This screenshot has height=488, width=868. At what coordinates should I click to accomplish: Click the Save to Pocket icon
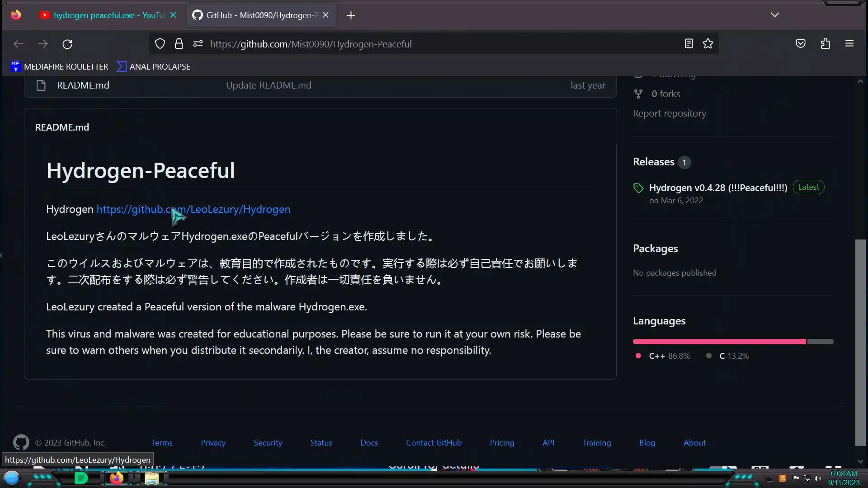coord(801,43)
